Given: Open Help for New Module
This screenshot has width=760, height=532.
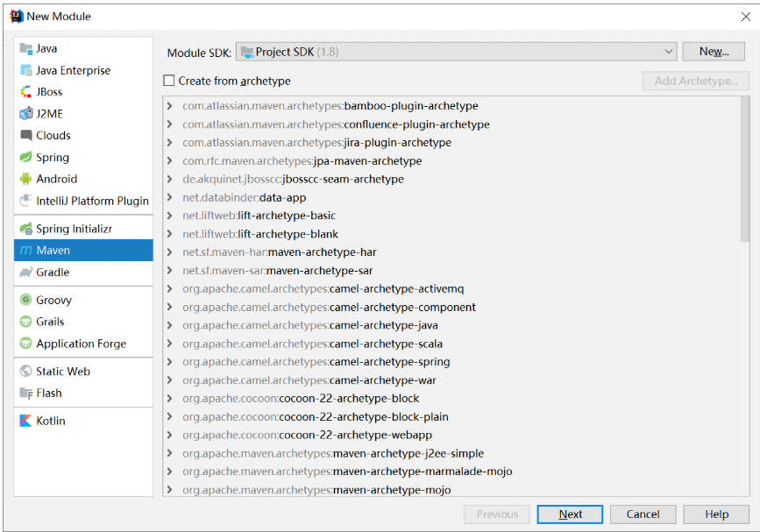Looking at the screenshot, I should pos(716,514).
